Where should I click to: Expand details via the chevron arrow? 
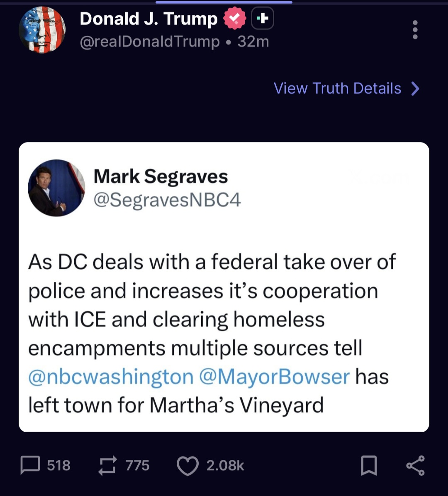(x=415, y=88)
